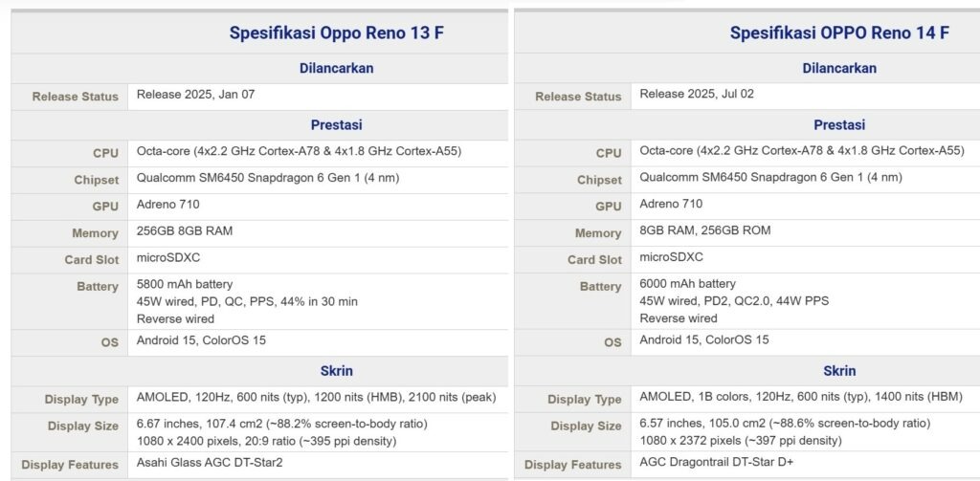Click 'GPU' label in Reno 13 F table
The image size is (980, 481).
(105, 207)
